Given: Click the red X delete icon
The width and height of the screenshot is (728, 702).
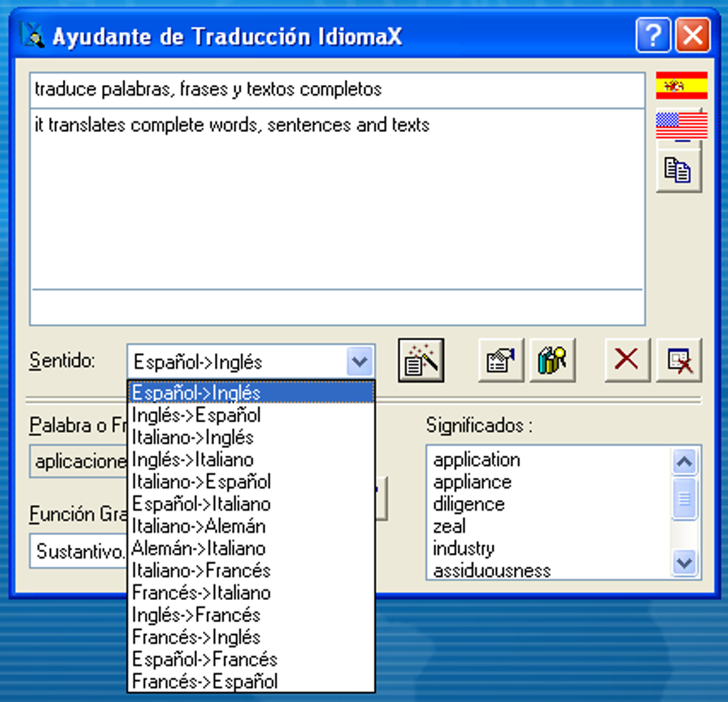Looking at the screenshot, I should (x=627, y=360).
